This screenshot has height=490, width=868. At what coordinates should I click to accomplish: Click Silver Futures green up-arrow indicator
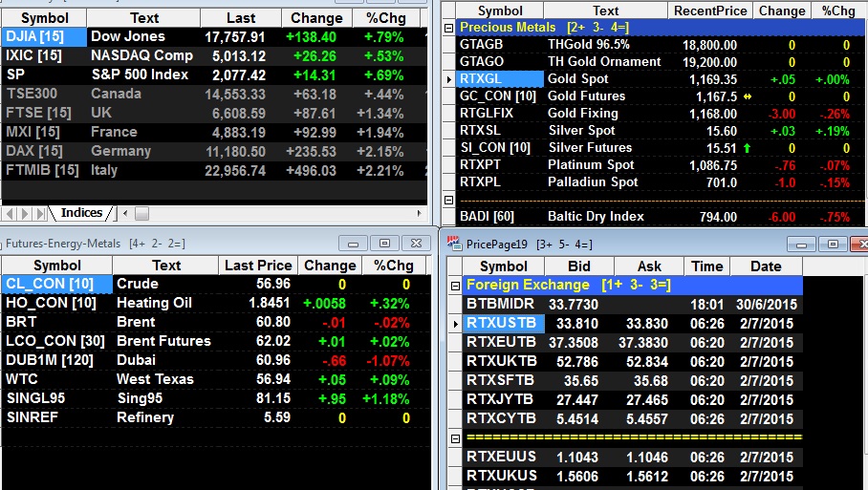click(748, 148)
